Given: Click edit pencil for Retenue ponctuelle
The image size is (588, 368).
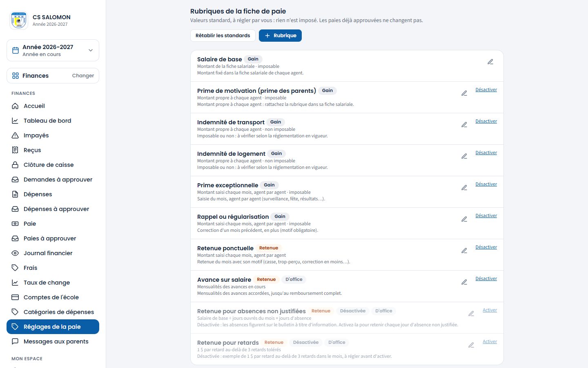Looking at the screenshot, I should point(464,251).
